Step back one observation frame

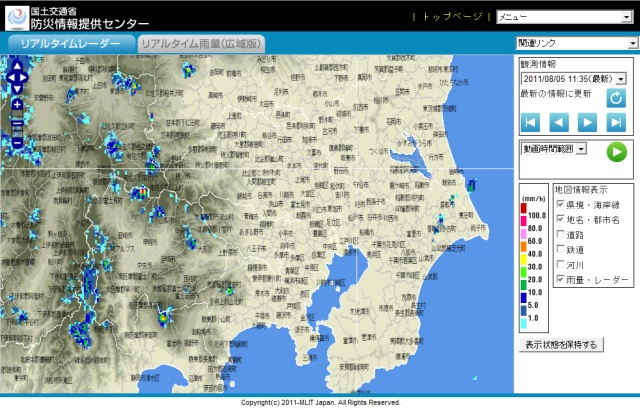tap(559, 122)
